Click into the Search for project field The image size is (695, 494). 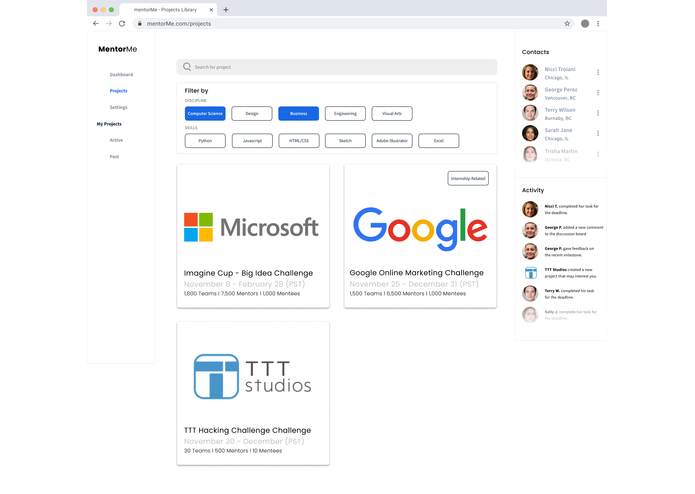pos(336,67)
